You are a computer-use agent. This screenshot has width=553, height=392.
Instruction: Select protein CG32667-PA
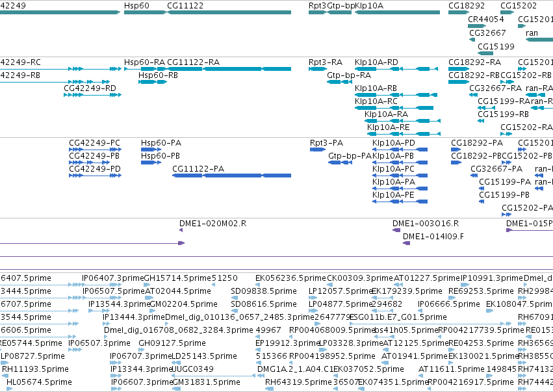click(474, 176)
